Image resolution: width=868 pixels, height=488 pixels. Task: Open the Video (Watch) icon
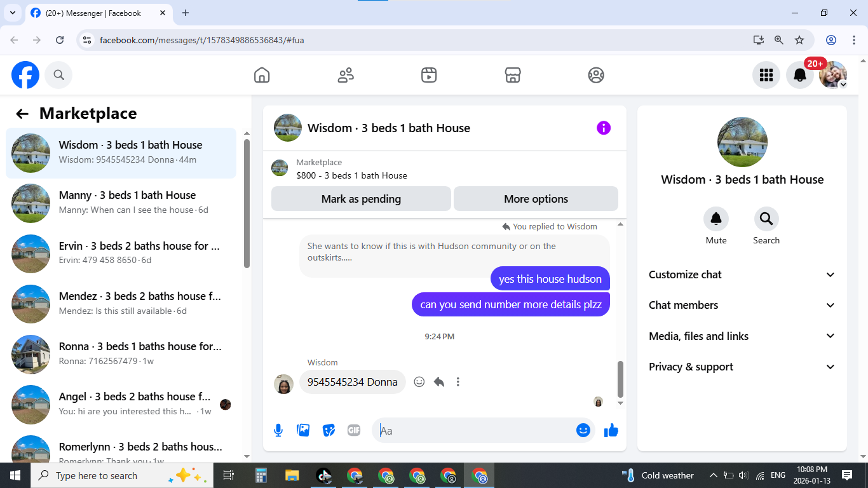(429, 75)
